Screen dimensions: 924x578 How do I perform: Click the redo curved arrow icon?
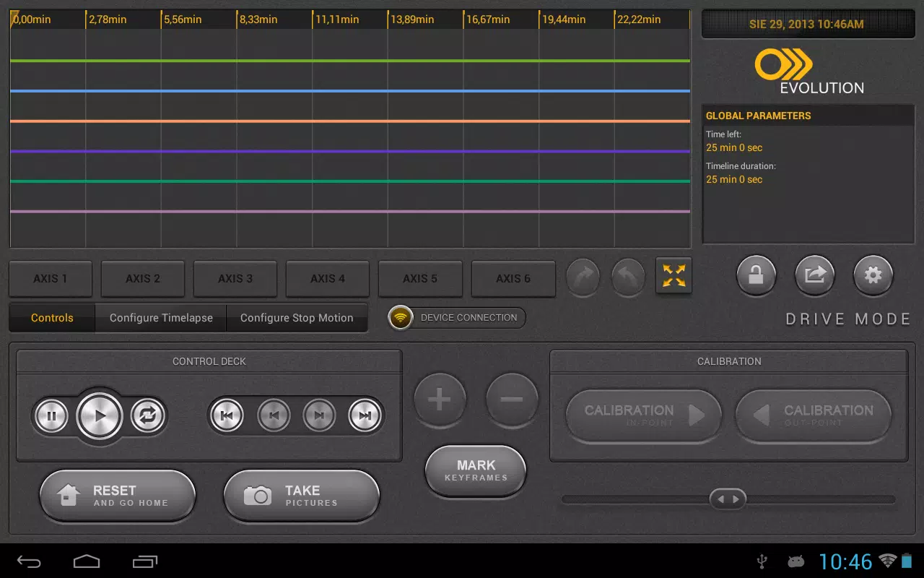coord(583,277)
